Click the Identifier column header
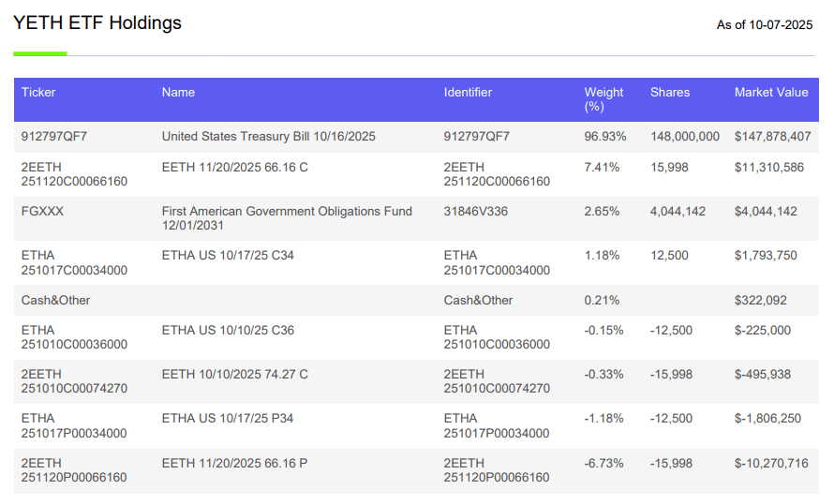 [x=468, y=93]
